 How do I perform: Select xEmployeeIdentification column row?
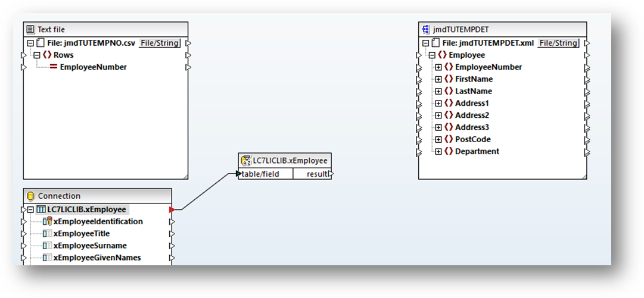pyautogui.click(x=98, y=221)
